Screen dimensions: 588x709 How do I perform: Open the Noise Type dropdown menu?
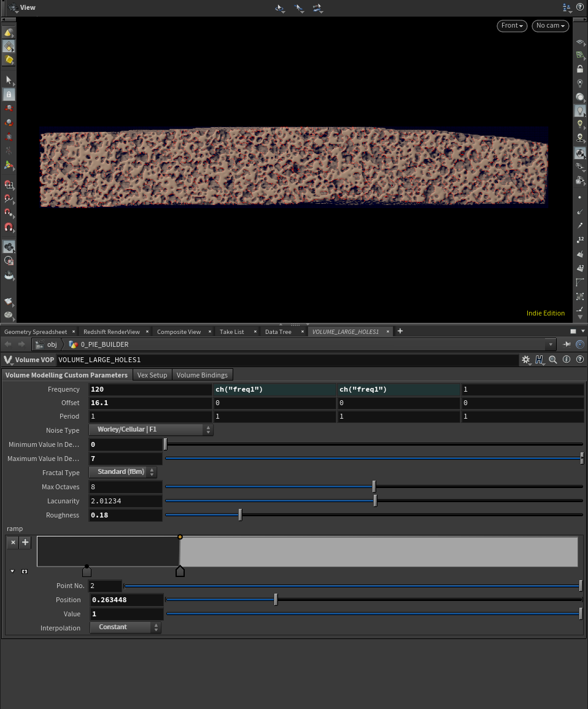151,430
